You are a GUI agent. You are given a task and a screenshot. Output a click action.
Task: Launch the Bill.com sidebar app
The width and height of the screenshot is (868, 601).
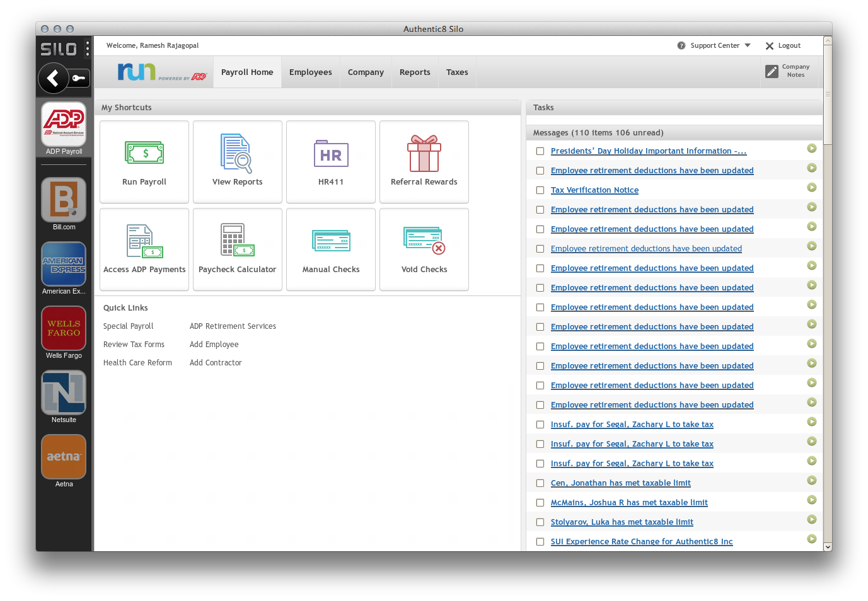point(64,200)
